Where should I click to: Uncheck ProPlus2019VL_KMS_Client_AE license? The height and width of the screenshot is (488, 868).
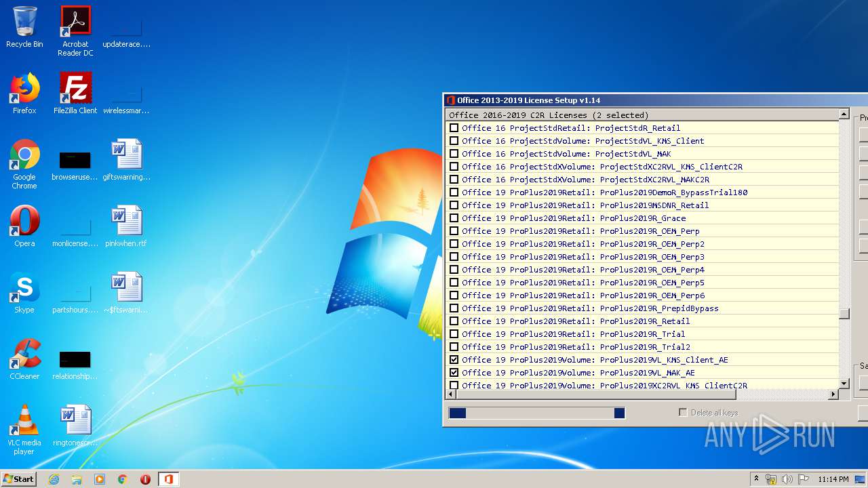tap(454, 359)
